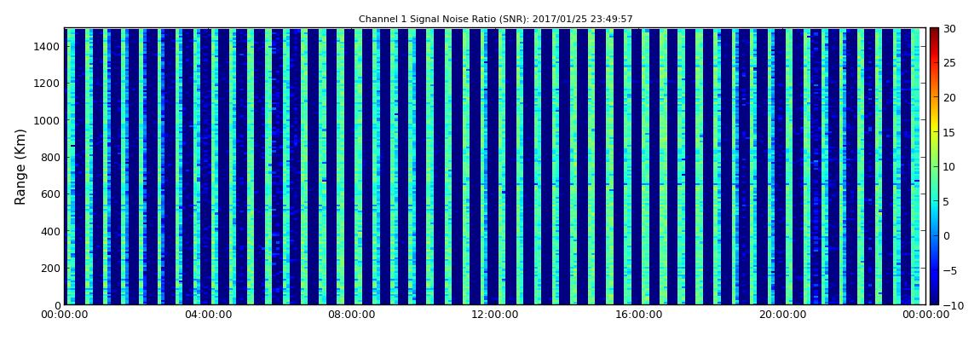Screen dimensions: 980x347
Task: Click the colorbar value −5
Action: click(950, 270)
